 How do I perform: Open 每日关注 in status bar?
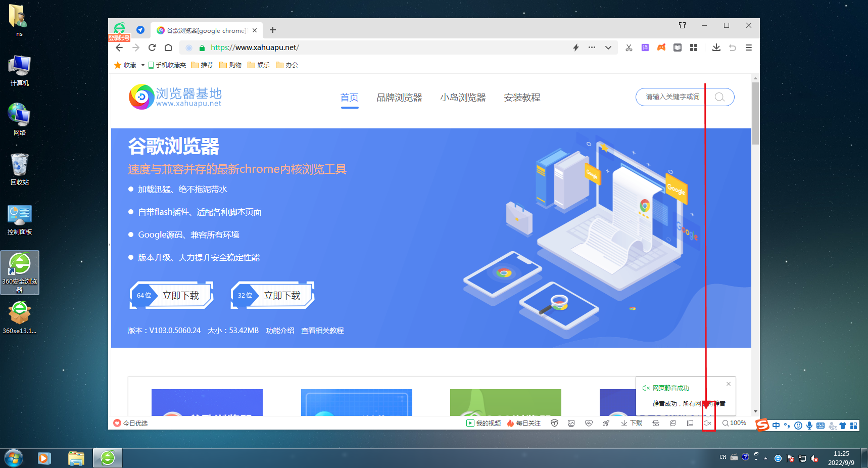(x=524, y=424)
